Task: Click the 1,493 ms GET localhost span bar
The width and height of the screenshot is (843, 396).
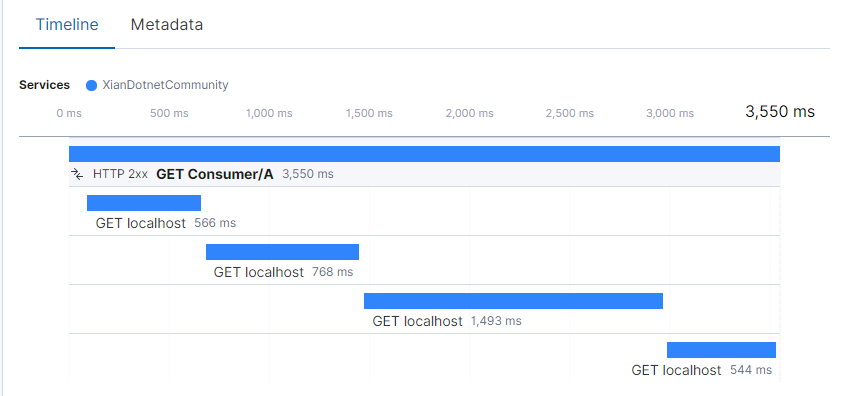Action: point(513,301)
